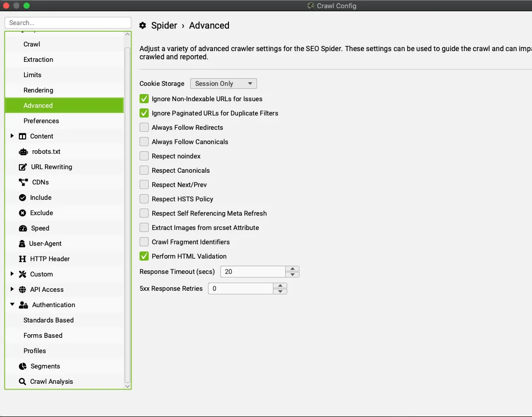Screen dimensions: 532x417
Task: Go to Crawl Analysis settings
Action: [51, 382]
